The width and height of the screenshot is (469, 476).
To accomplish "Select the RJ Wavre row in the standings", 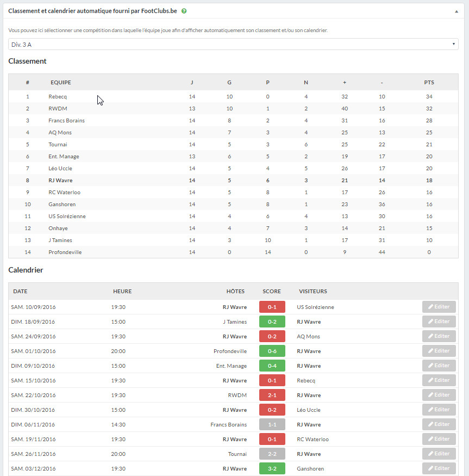I will tap(233, 180).
